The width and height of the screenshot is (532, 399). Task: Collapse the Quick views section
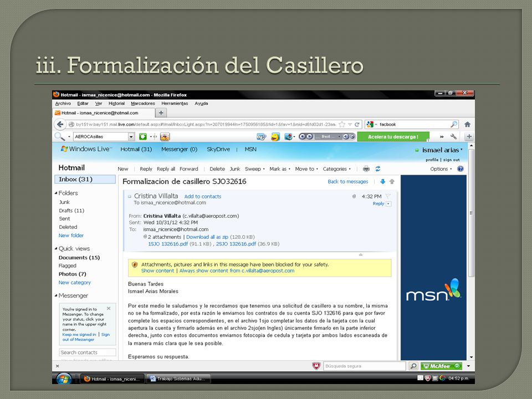click(x=56, y=249)
